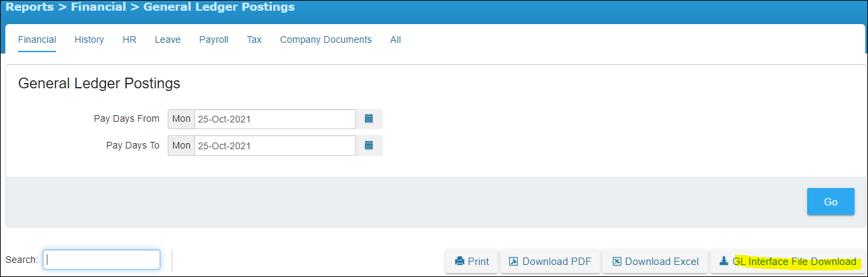Viewport: 868px width, 277px height.
Task: Click the Excel icon on Download Excel
Action: [617, 262]
